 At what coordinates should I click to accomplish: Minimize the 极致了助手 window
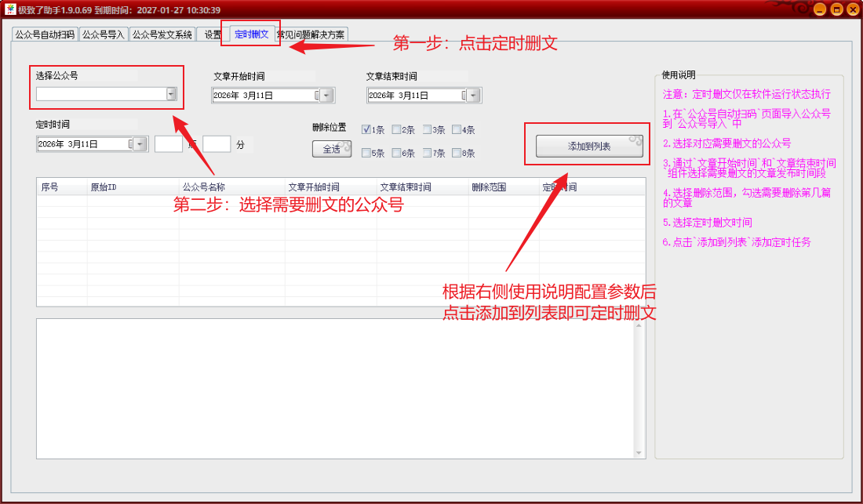pos(820,9)
